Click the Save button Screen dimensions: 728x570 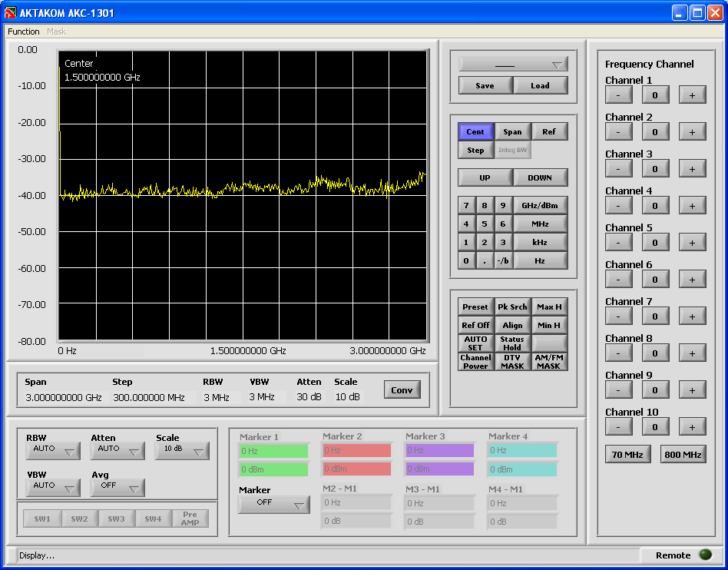point(485,85)
